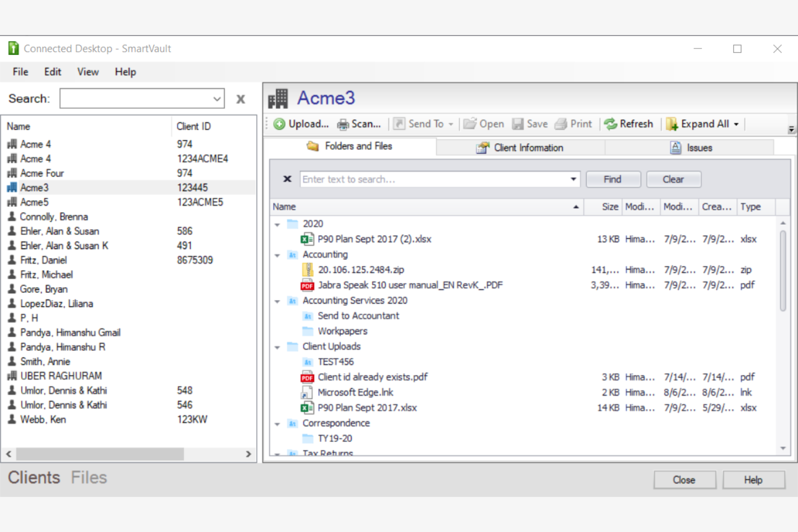This screenshot has height=532, width=798.
Task: Select the Acme Four client entry
Action: (x=42, y=173)
